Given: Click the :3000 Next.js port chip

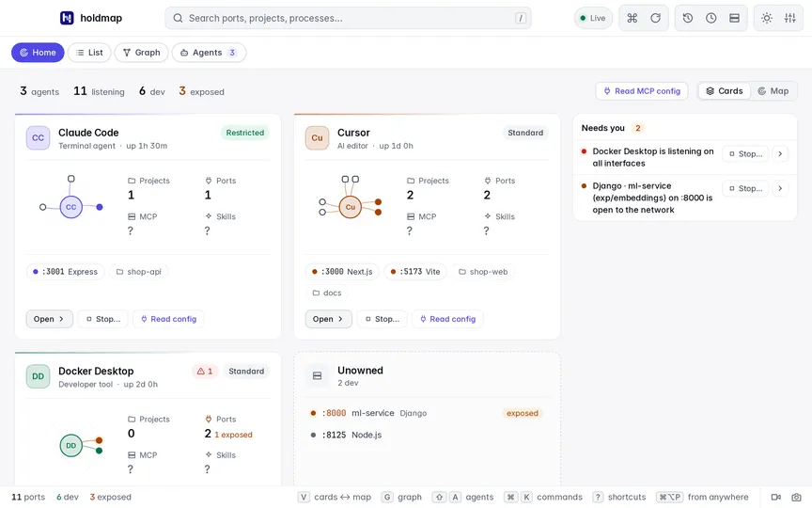Looking at the screenshot, I should 342,272.
